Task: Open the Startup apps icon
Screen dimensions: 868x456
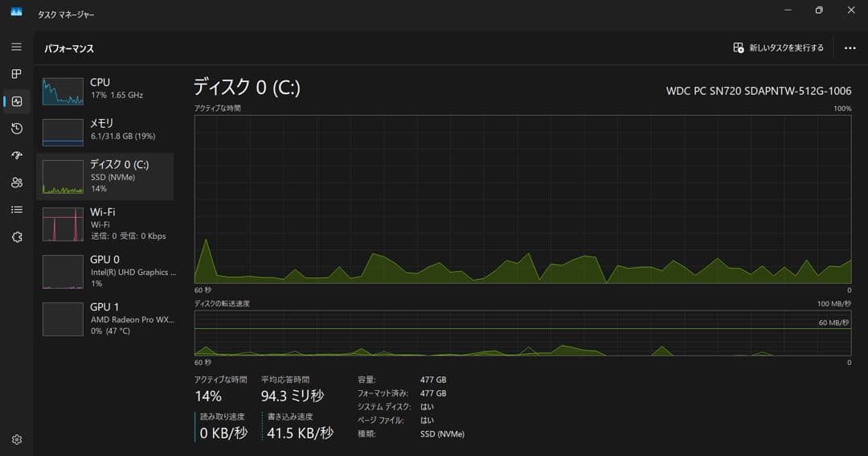Action: pyautogui.click(x=16, y=155)
